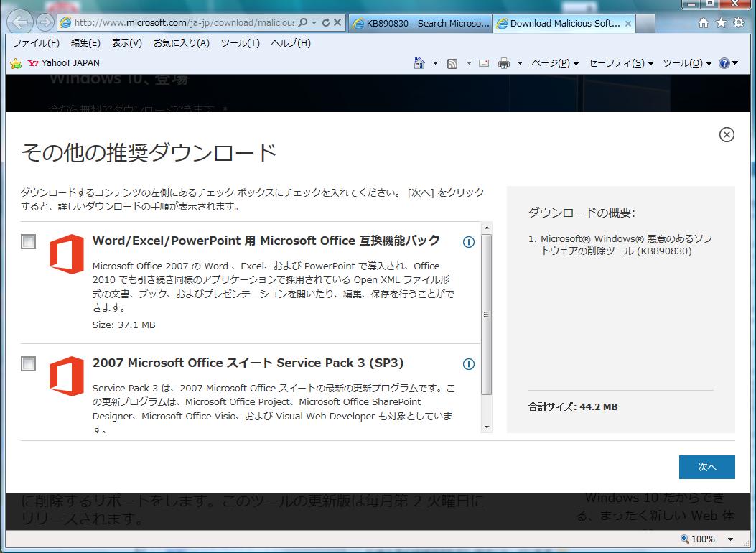Click the browser Back arrow button
The height and width of the screenshot is (553, 756).
tap(20, 22)
